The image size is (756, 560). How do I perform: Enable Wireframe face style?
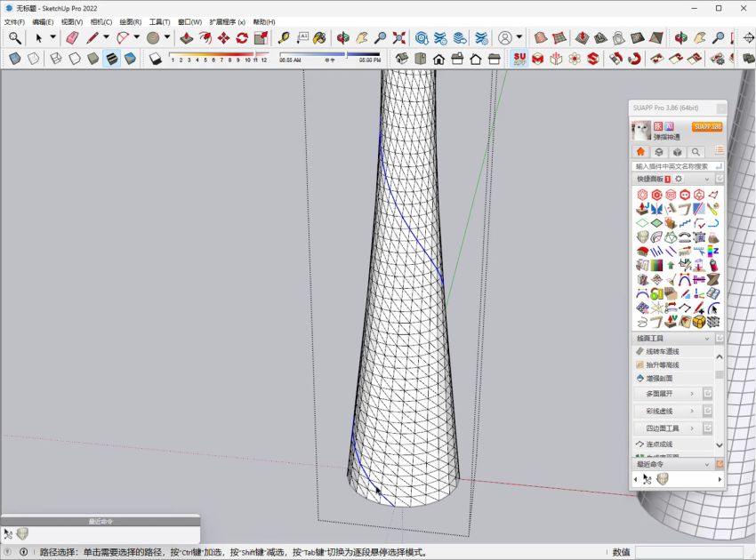coord(56,59)
